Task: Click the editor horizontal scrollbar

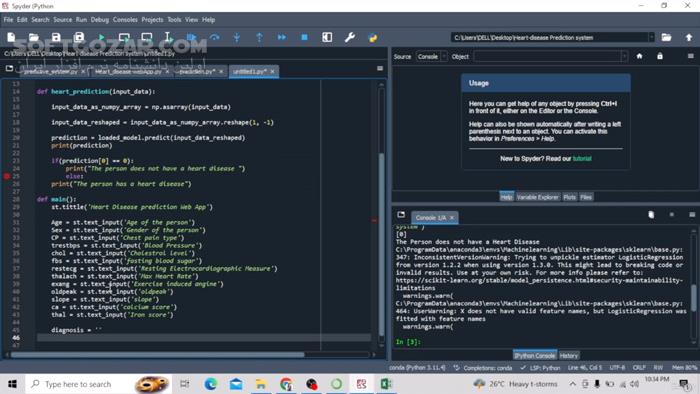Action: click(157, 355)
